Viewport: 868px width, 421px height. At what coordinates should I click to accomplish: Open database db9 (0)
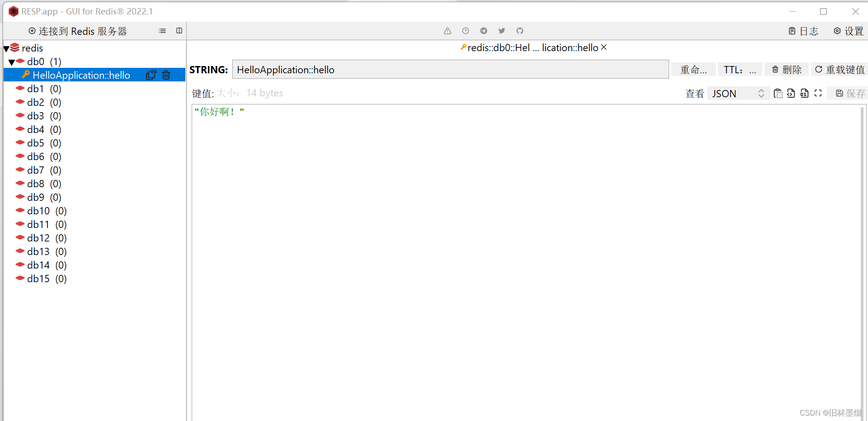(x=44, y=197)
